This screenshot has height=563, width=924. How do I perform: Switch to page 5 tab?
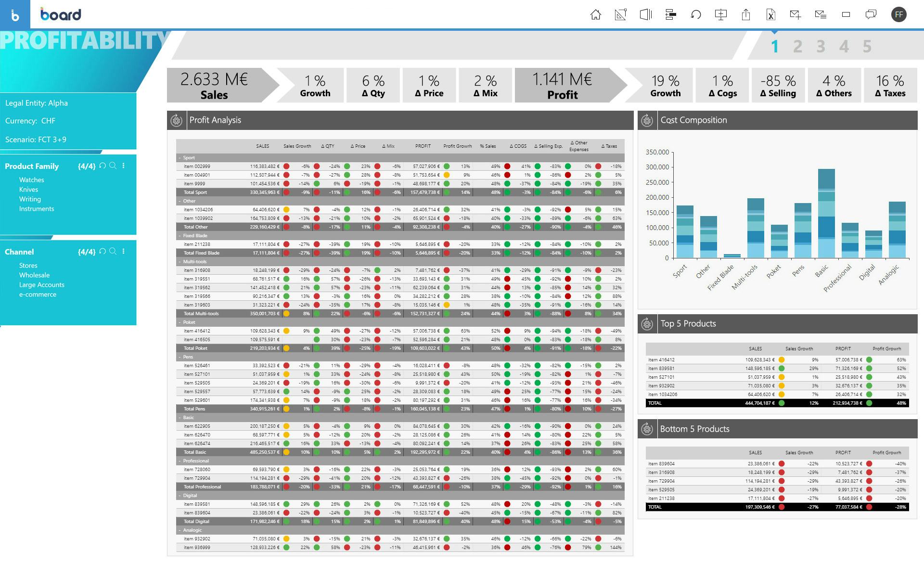pos(867,47)
